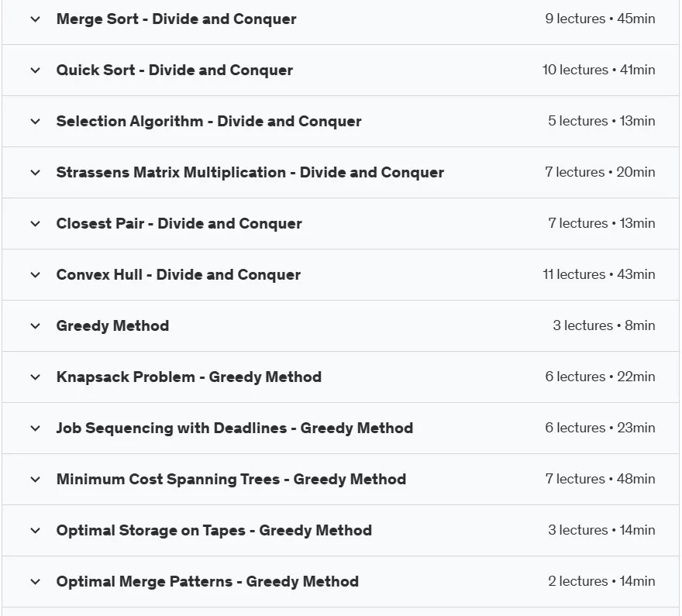
Task: Click Quick Sort 10 lectures 41min text
Action: (598, 70)
